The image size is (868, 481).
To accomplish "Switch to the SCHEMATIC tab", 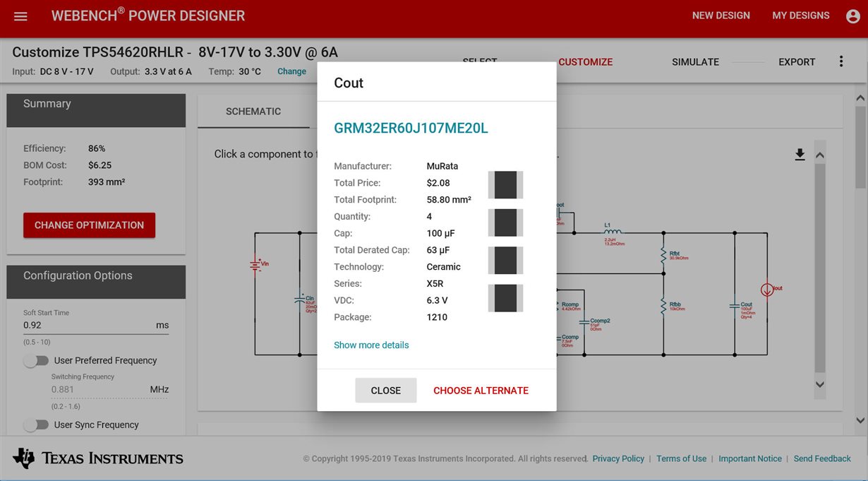I will point(253,112).
